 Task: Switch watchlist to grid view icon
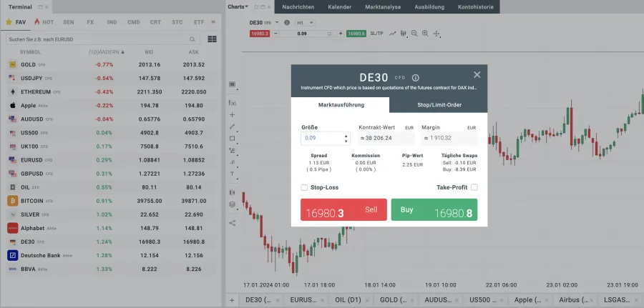tap(212, 39)
